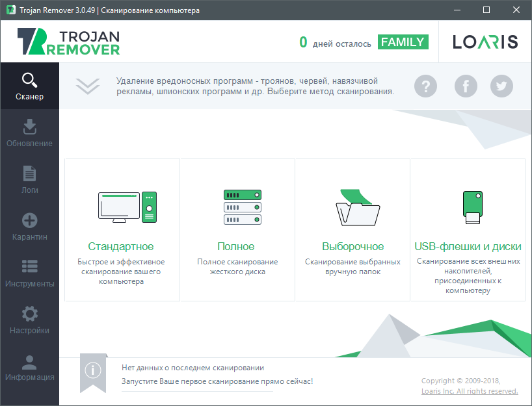
Task: Choose the Выборочное folder scan
Action: click(x=352, y=230)
